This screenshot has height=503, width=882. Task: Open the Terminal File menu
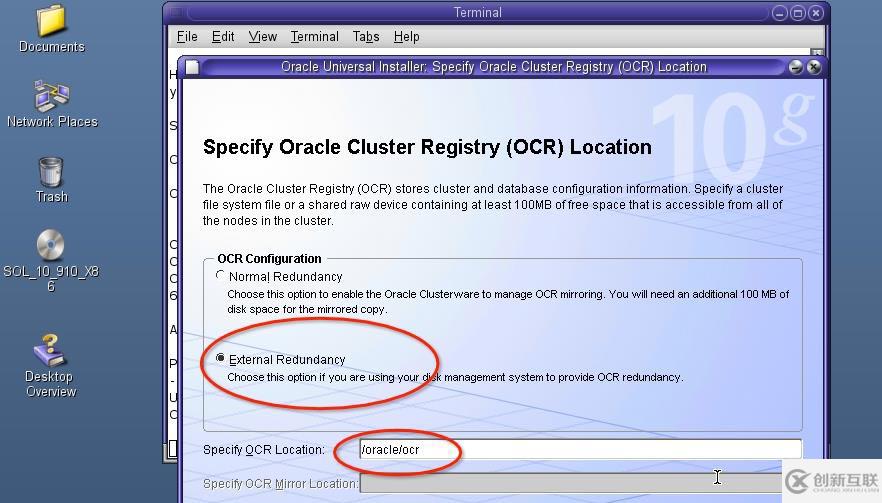[187, 37]
